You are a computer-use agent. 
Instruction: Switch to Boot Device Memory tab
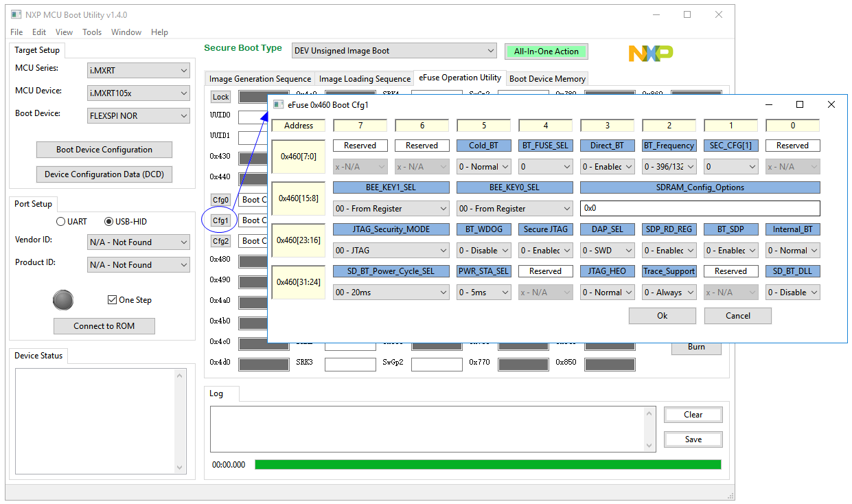tap(547, 79)
